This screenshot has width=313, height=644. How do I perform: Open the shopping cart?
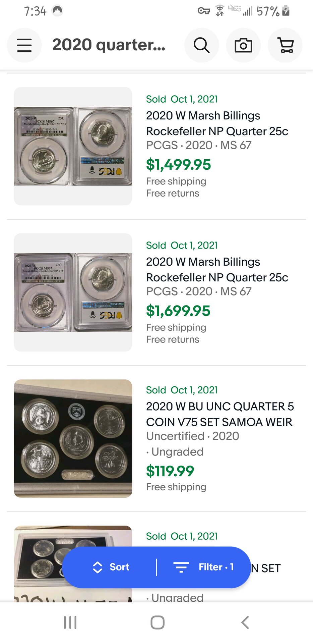[285, 45]
